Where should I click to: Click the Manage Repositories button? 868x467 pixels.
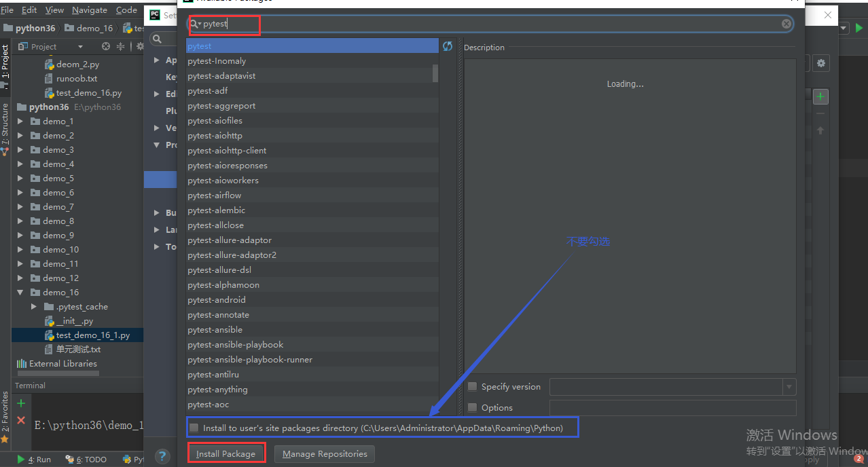click(x=325, y=454)
